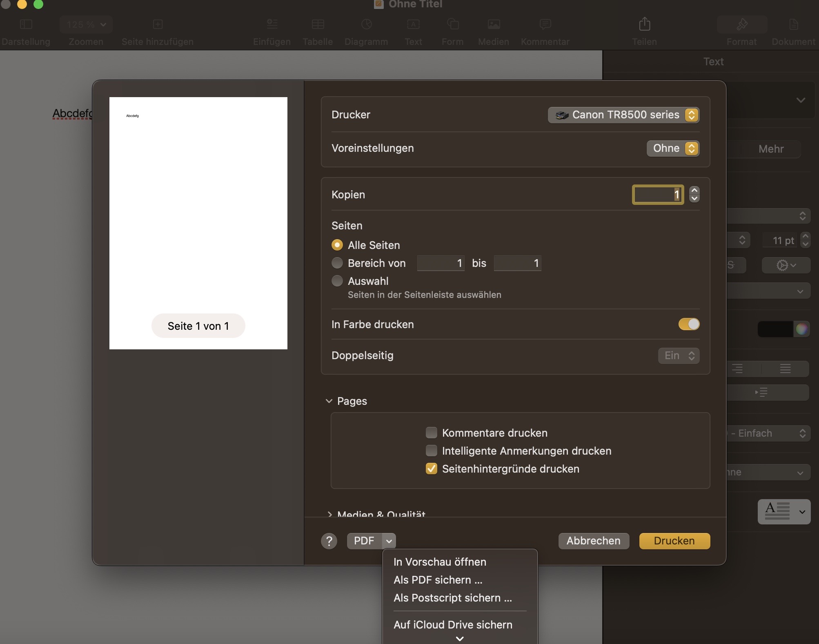Click the Abbrechen button

click(593, 541)
